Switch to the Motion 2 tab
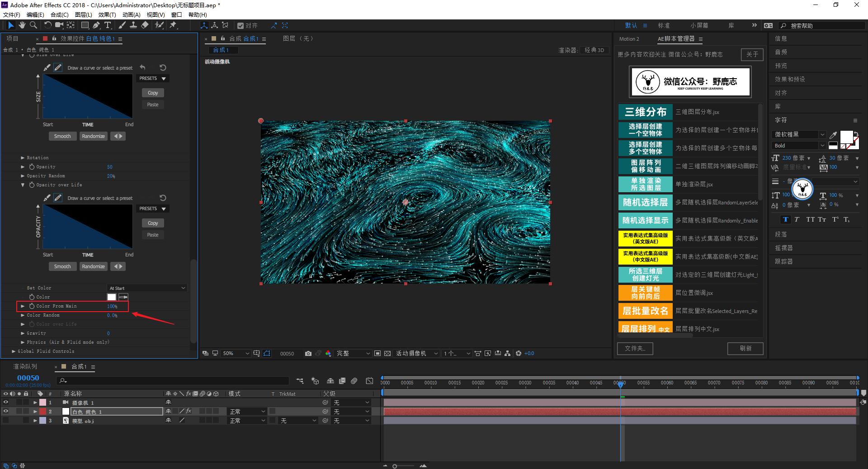The width and height of the screenshot is (868, 469). point(629,39)
